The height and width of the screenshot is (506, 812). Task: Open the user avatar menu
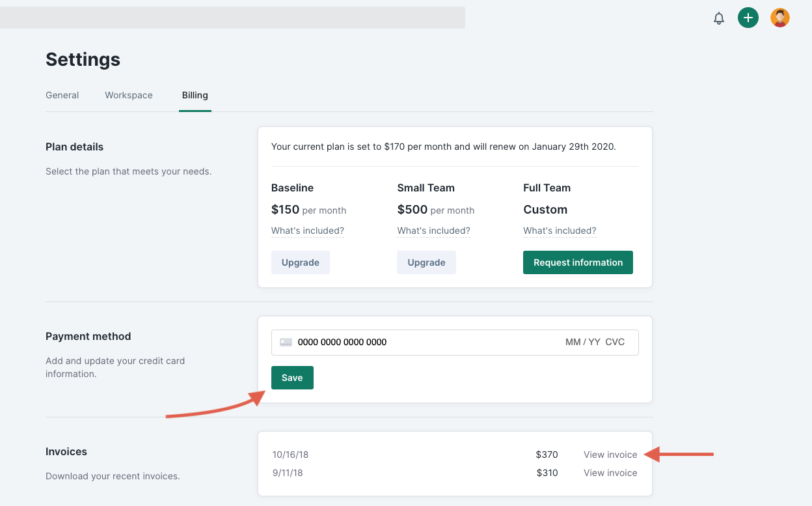coord(779,18)
